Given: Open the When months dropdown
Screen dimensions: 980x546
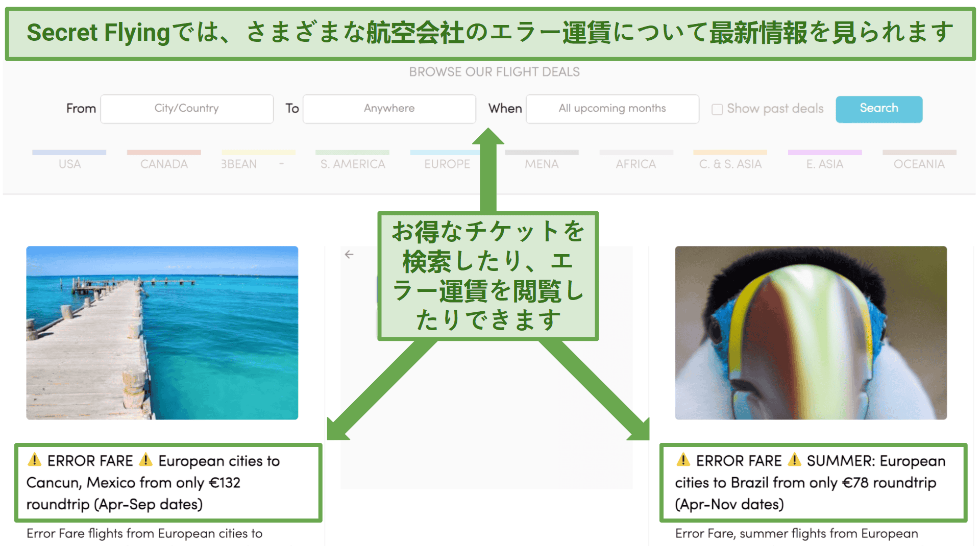Looking at the screenshot, I should [612, 109].
